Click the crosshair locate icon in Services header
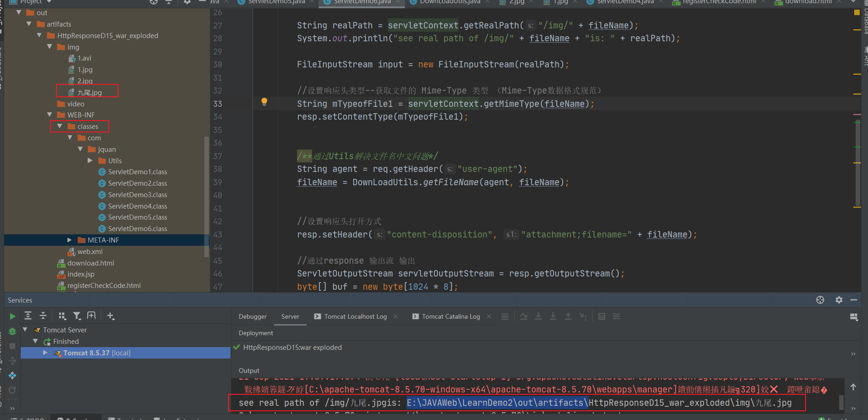The height and width of the screenshot is (420, 868). point(820,300)
